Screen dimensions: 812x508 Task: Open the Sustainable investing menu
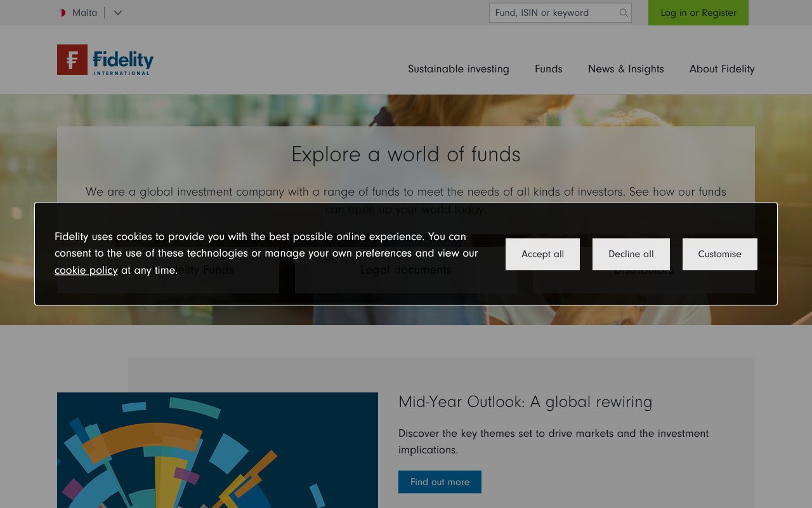[x=458, y=69]
